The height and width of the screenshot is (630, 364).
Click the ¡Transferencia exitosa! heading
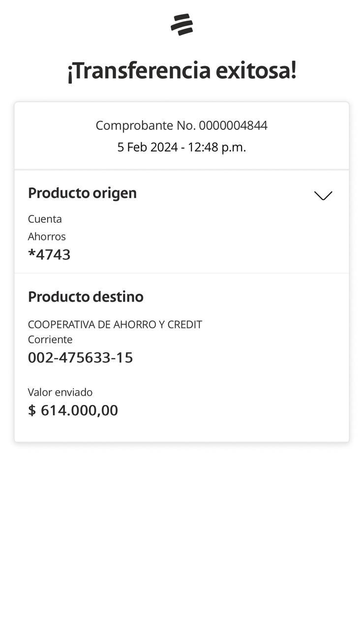[182, 70]
